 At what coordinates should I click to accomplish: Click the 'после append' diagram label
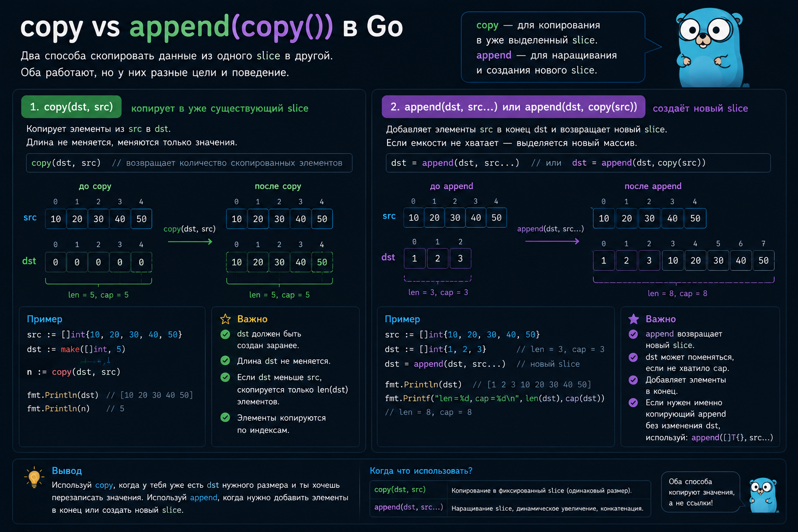653,186
